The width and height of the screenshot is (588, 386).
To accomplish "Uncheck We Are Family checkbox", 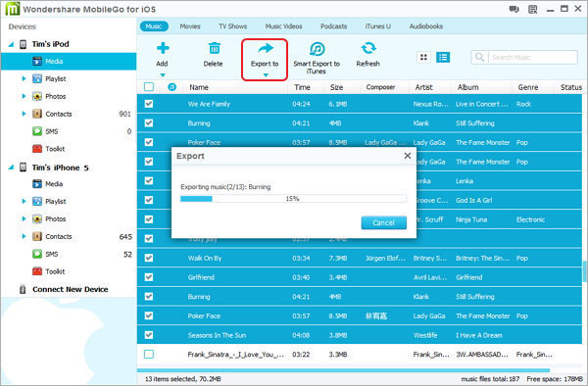I will click(149, 104).
